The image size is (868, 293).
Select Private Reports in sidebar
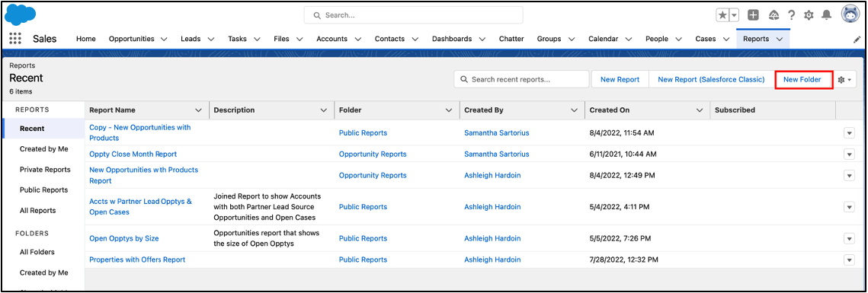tap(45, 169)
